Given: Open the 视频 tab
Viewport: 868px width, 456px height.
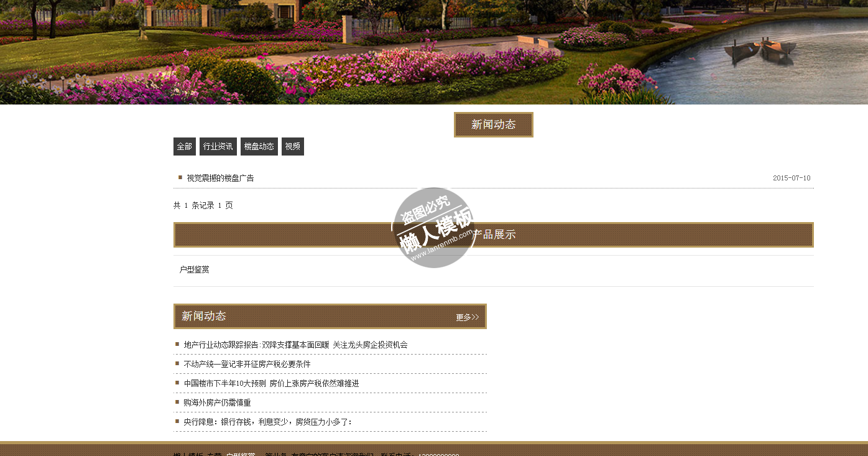Looking at the screenshot, I should pyautogui.click(x=292, y=147).
